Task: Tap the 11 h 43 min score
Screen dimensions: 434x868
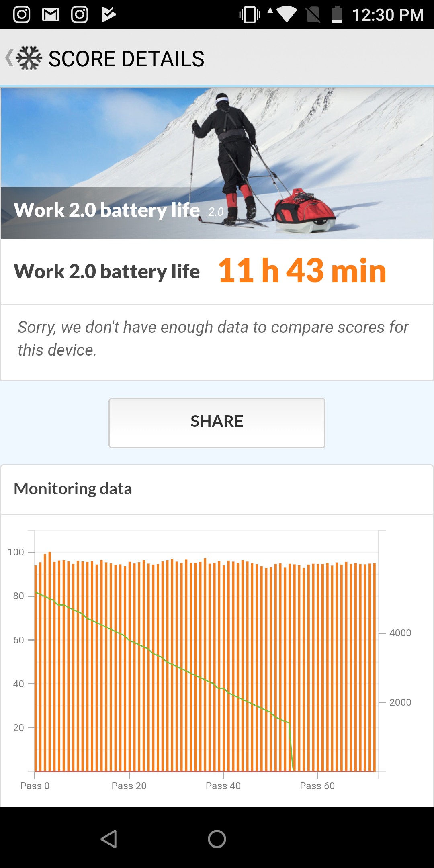Action: coord(302,271)
